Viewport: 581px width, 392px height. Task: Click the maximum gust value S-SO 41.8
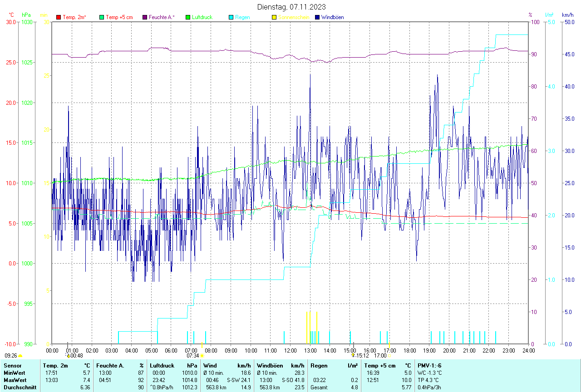tap(293, 380)
